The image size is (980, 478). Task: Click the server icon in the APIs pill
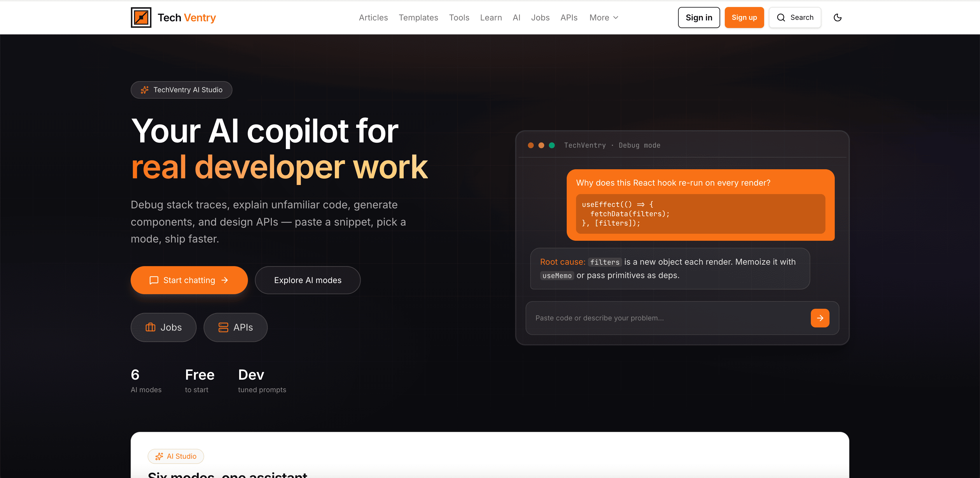(223, 327)
